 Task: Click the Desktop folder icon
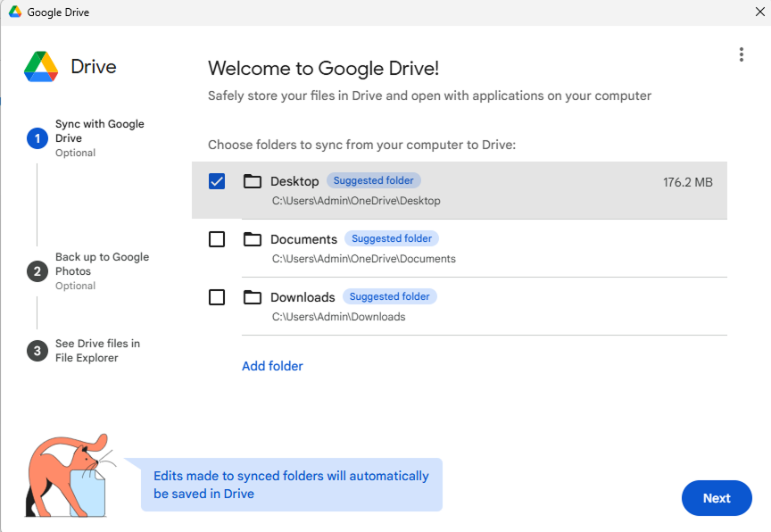pyautogui.click(x=253, y=181)
